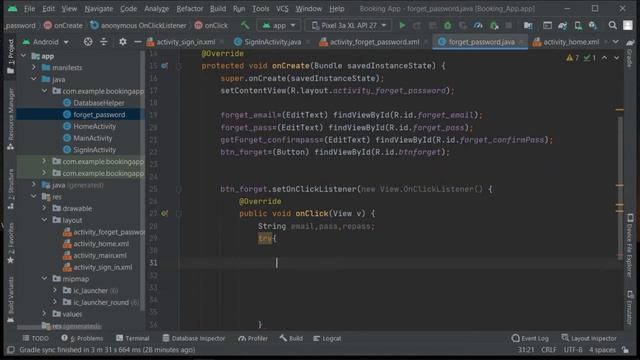Open the Resource Manager side tab
This screenshot has width=640, height=360.
point(11,118)
